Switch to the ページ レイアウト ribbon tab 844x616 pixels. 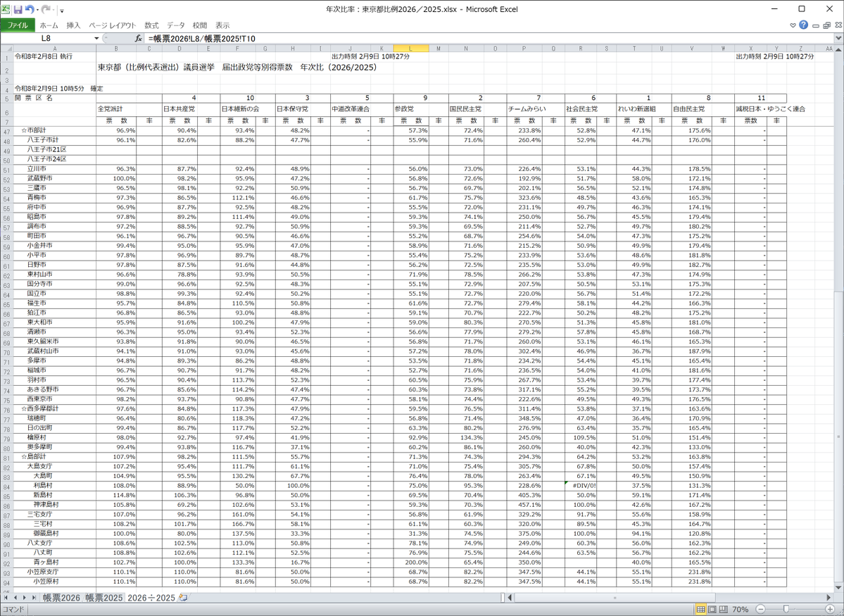click(x=113, y=25)
